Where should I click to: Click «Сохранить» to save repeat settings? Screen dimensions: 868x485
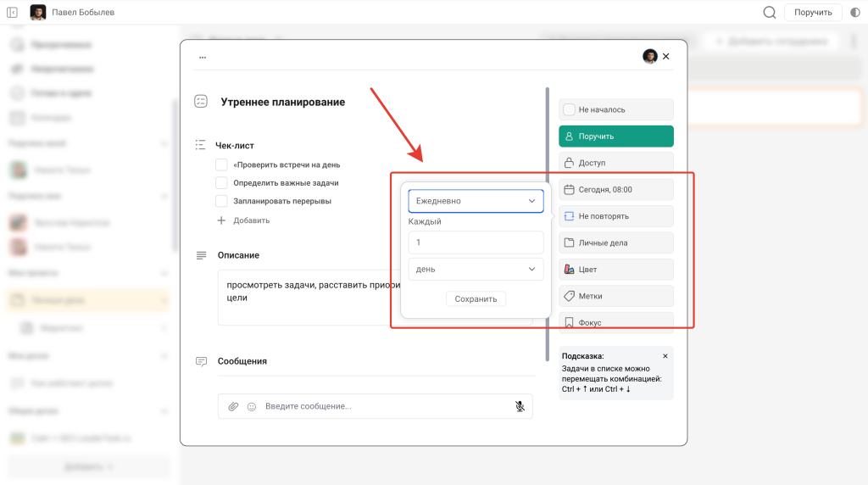pos(476,299)
